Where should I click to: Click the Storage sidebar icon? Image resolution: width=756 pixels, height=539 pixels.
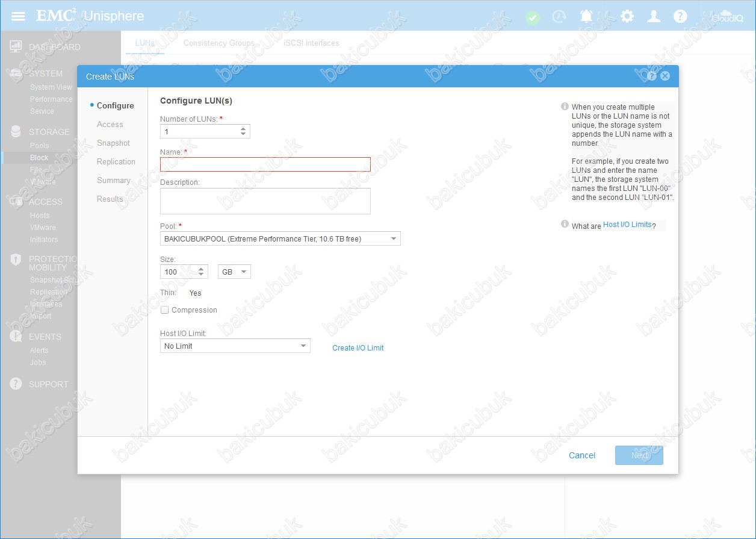point(16,132)
